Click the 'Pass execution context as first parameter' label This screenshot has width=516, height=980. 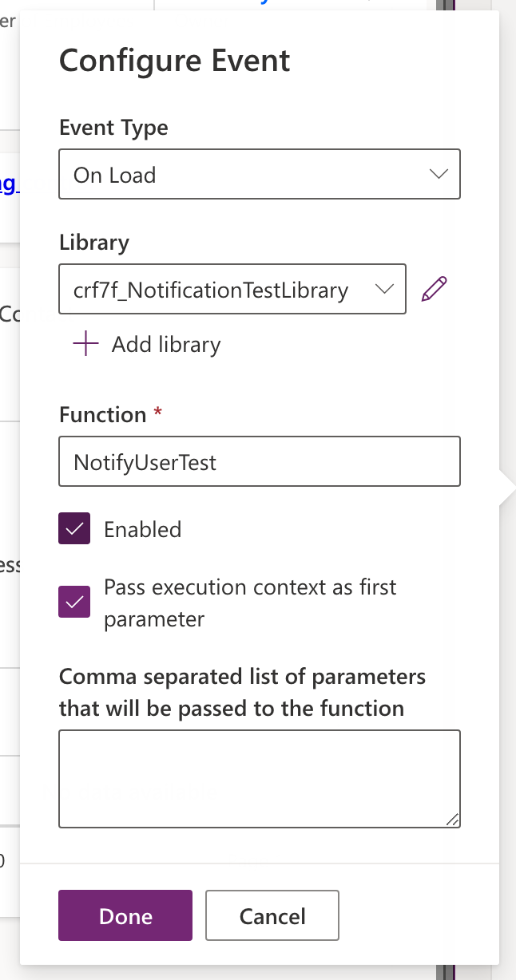(x=250, y=603)
